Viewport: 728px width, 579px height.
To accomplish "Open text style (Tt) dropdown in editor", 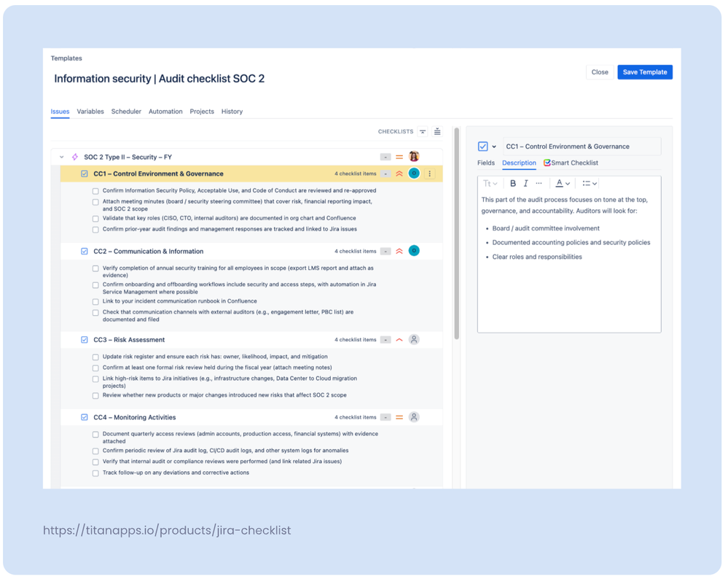I will (490, 184).
